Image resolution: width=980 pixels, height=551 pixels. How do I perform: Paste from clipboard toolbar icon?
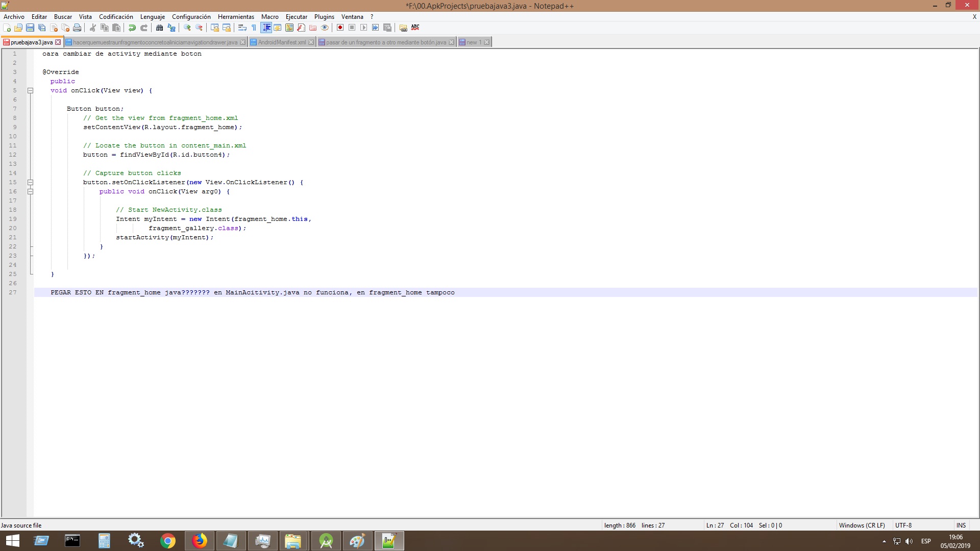(116, 28)
